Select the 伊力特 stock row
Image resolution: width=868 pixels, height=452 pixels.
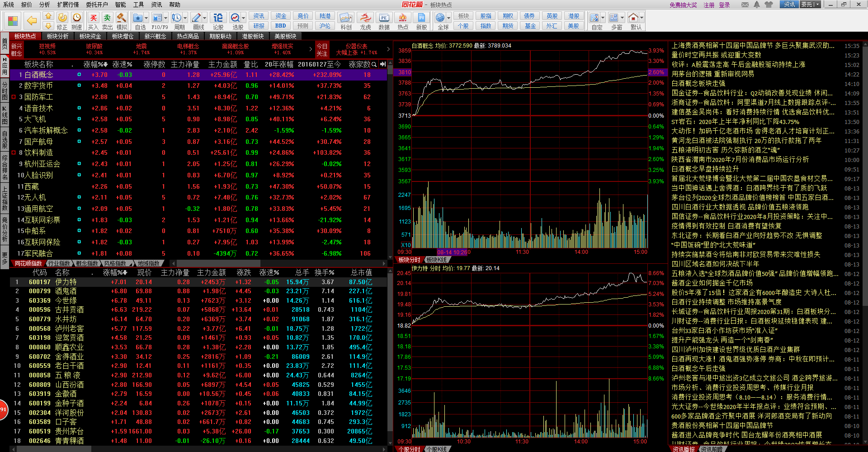click(x=198, y=282)
